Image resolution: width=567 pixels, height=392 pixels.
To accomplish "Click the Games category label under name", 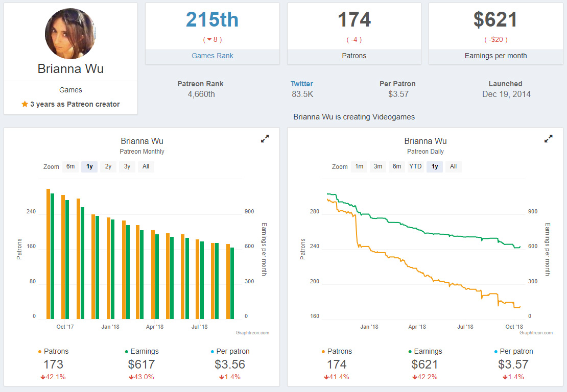I will pyautogui.click(x=70, y=90).
